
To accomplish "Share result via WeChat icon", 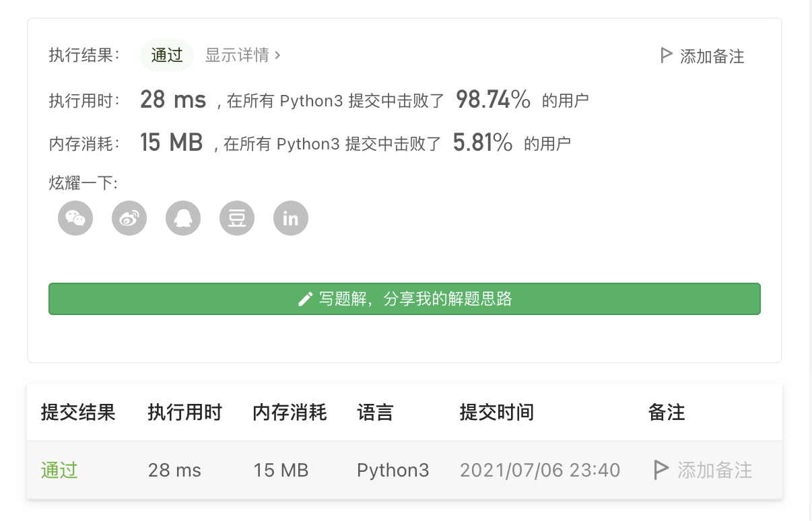I will pyautogui.click(x=75, y=218).
